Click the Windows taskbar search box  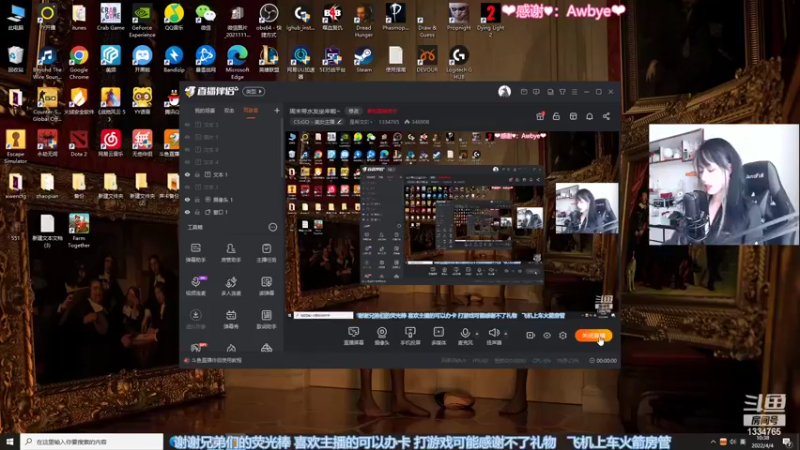92,441
